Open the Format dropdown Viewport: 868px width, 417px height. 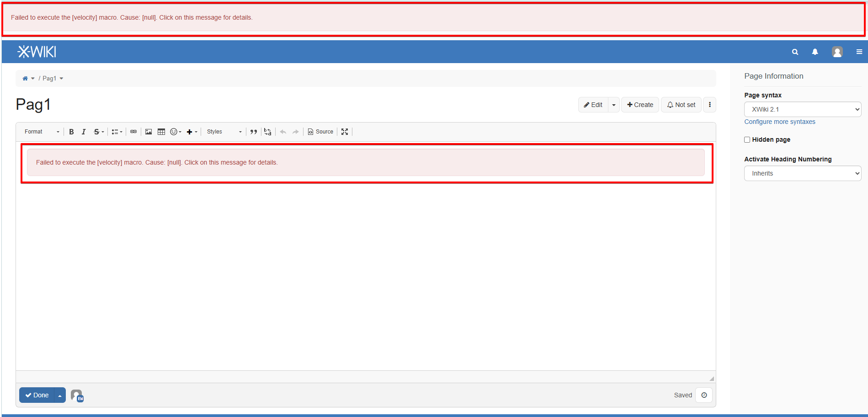coord(42,132)
